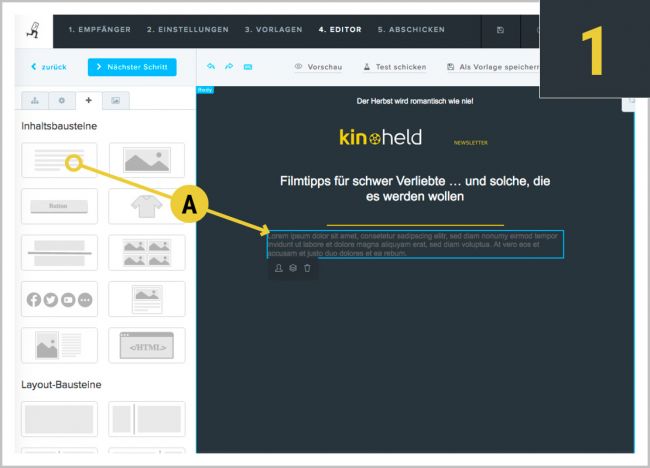
Task: Pick the t-shirt product content block
Action: 147,206
